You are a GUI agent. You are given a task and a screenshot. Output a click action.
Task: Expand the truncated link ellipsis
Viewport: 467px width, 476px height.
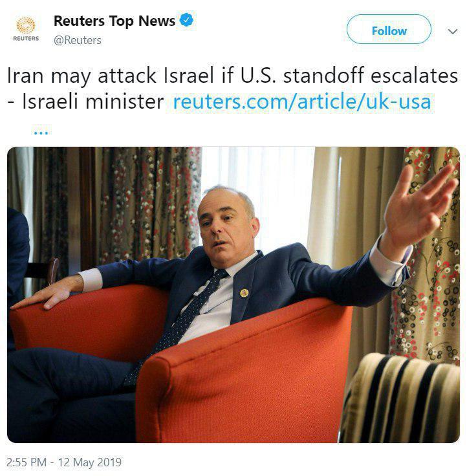point(41,133)
